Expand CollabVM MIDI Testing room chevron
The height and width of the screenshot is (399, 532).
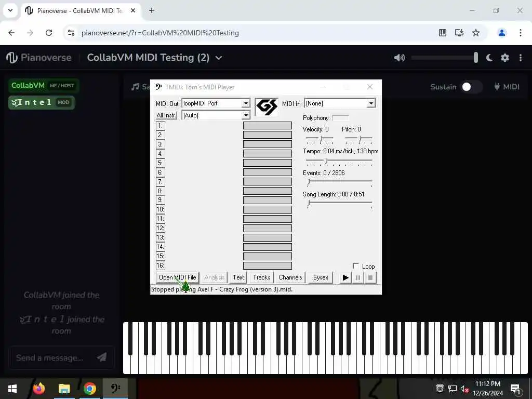click(x=219, y=58)
